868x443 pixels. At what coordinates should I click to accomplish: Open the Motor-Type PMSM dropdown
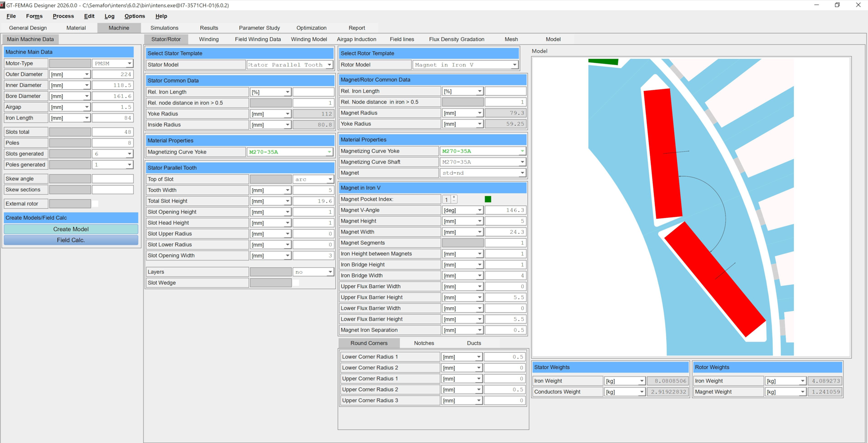click(x=129, y=63)
